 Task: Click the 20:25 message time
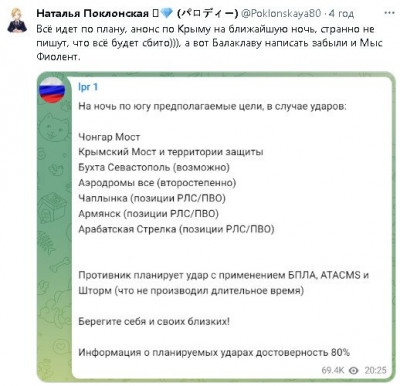(375, 370)
